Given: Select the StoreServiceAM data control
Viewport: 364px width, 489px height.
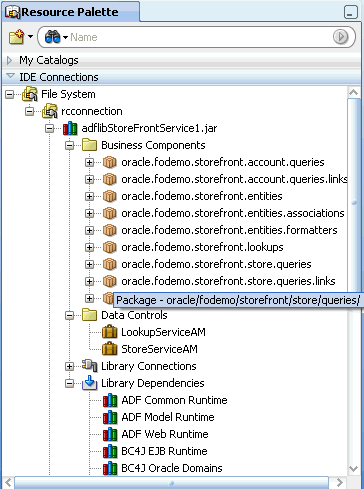Looking at the screenshot, I should coord(159,349).
